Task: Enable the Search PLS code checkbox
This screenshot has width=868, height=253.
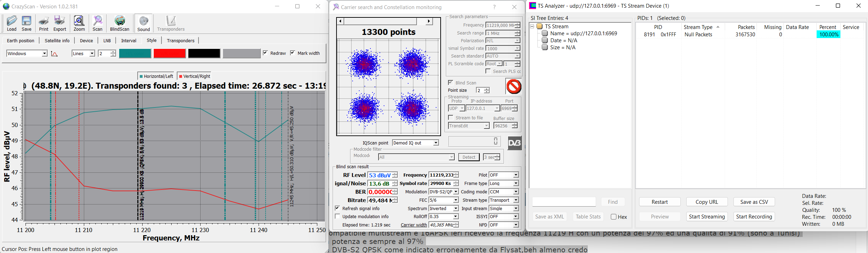Action: pyautogui.click(x=488, y=71)
